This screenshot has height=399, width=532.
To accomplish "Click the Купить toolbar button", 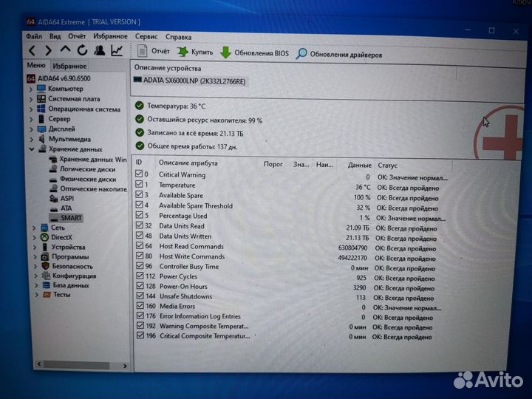I will (x=196, y=52).
